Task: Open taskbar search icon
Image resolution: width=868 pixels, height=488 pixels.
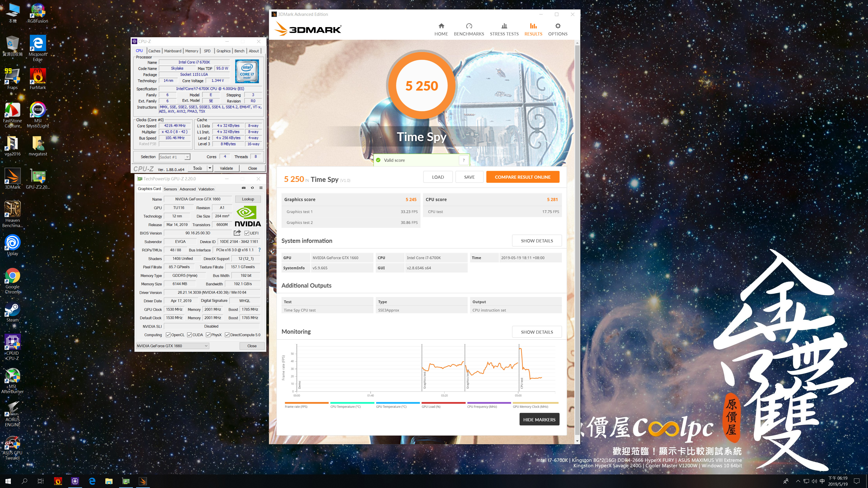Action: [x=24, y=481]
